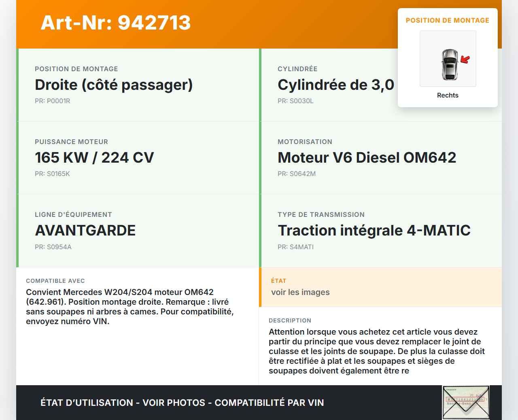518x420 pixels.
Task: Select the Cylindrée de 3,0 value
Action: click(x=335, y=85)
